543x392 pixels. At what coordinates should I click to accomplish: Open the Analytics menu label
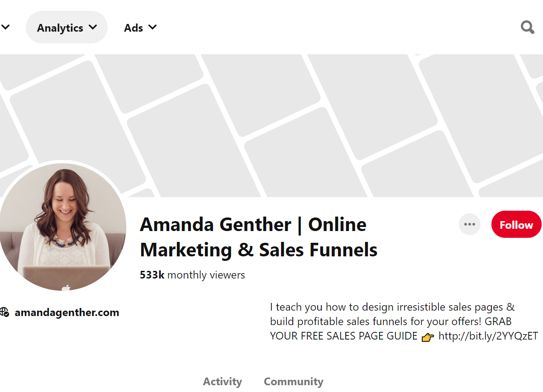coord(60,28)
